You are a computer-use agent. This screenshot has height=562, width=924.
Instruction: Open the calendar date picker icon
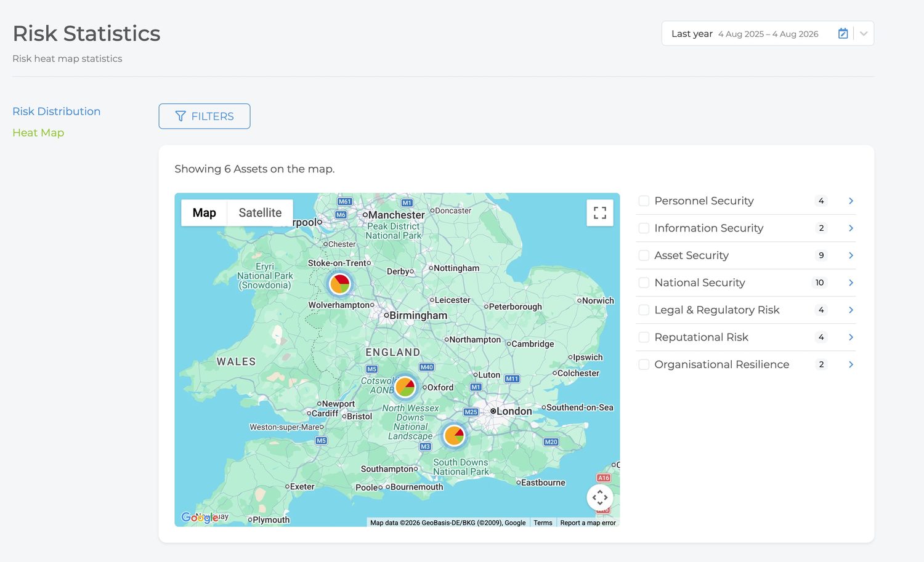pyautogui.click(x=843, y=34)
